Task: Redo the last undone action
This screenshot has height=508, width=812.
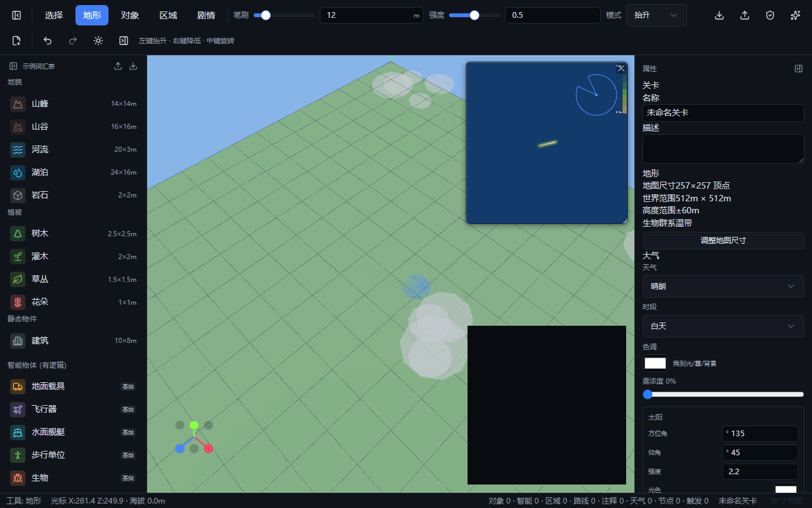Action: [73, 41]
